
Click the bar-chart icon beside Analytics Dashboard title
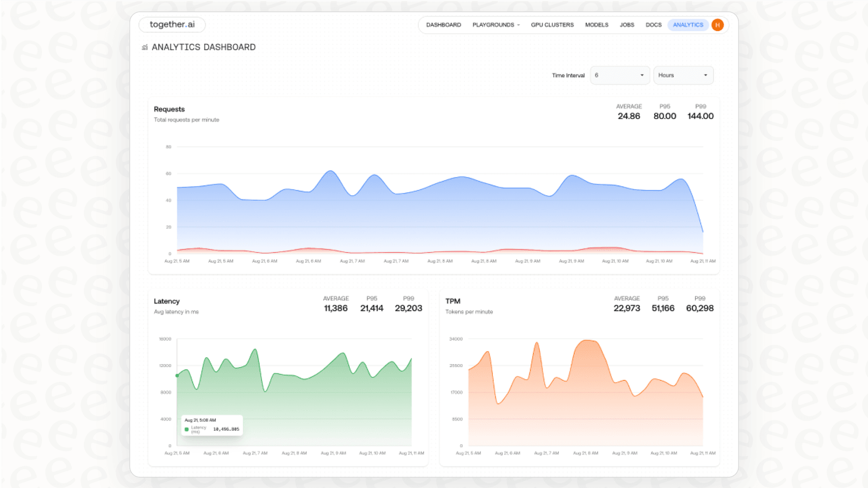(x=145, y=47)
